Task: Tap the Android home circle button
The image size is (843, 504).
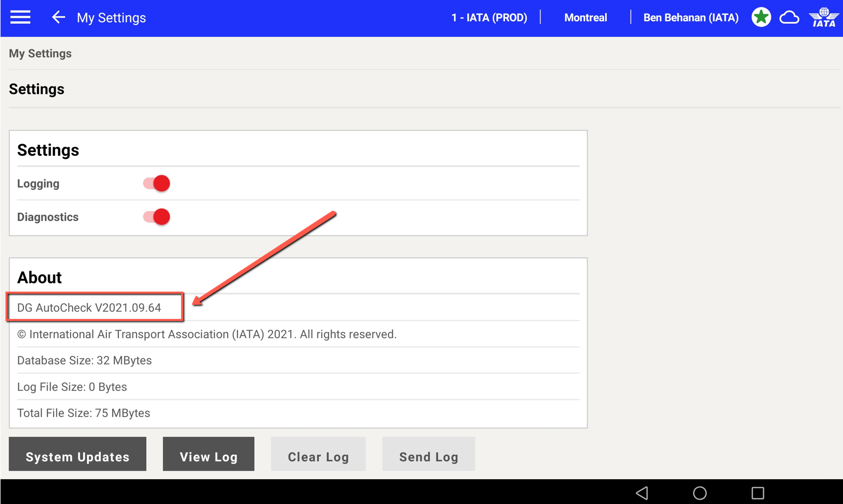Action: (700, 493)
